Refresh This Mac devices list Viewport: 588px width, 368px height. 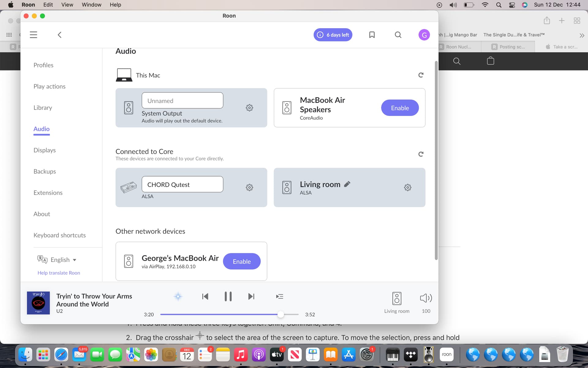[x=421, y=75]
